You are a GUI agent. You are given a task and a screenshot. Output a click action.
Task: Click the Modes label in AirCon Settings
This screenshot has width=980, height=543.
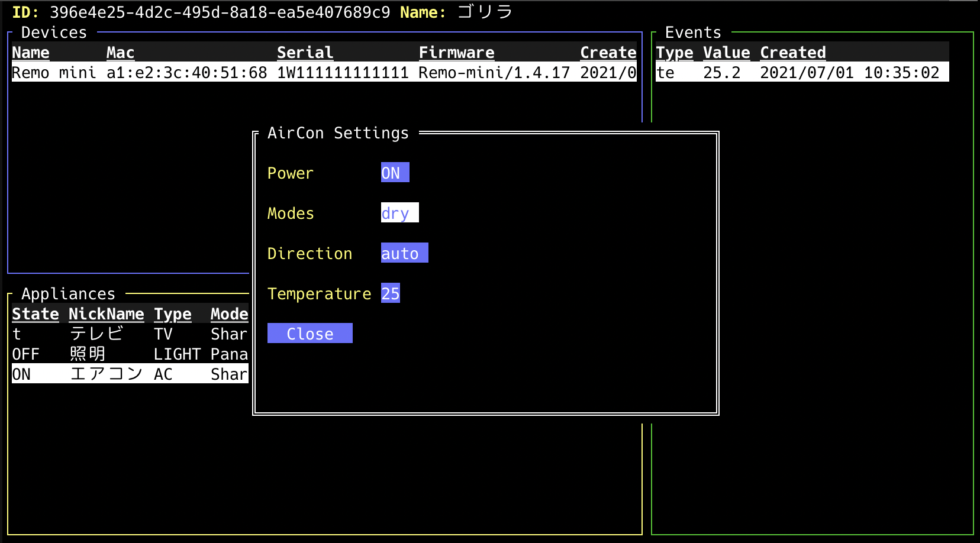291,213
